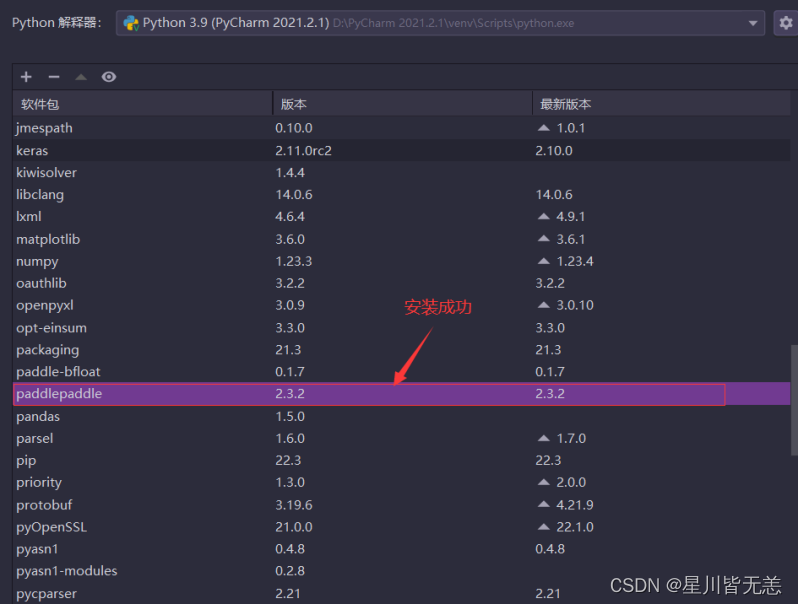Select the matplotlib package name
Viewport: 798px width, 605px height.
click(x=48, y=239)
